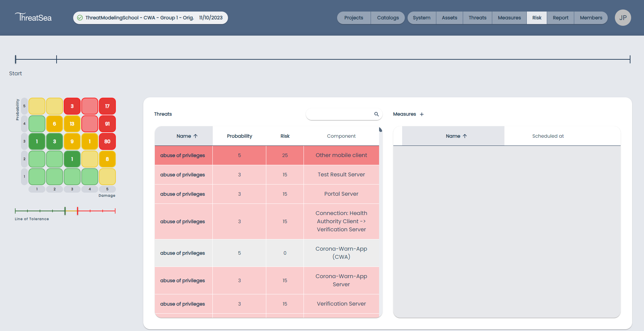
Task: Click the sort arrow on Threats Name column
Action: coord(195,136)
